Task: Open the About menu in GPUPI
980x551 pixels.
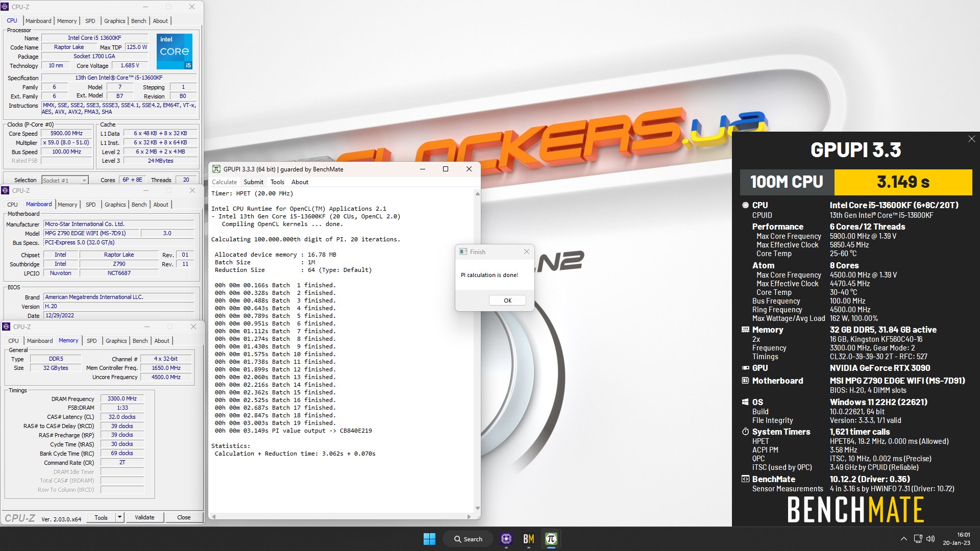Action: click(x=300, y=182)
